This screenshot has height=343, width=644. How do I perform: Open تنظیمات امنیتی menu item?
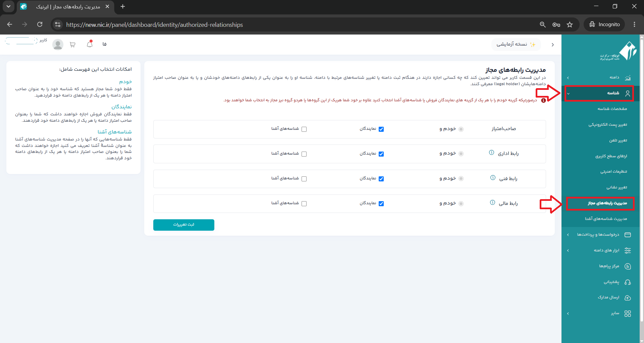coord(614,171)
